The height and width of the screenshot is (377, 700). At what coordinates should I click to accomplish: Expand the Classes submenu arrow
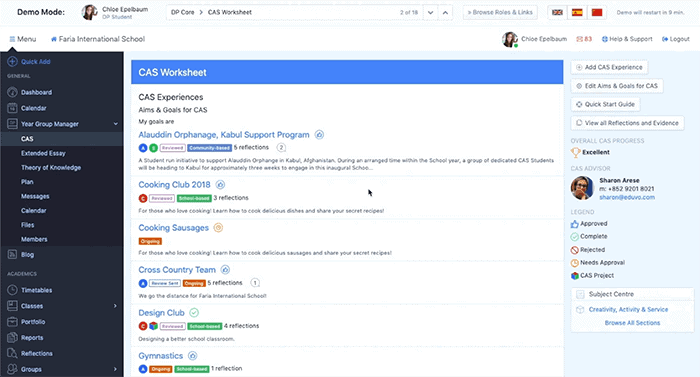point(115,306)
